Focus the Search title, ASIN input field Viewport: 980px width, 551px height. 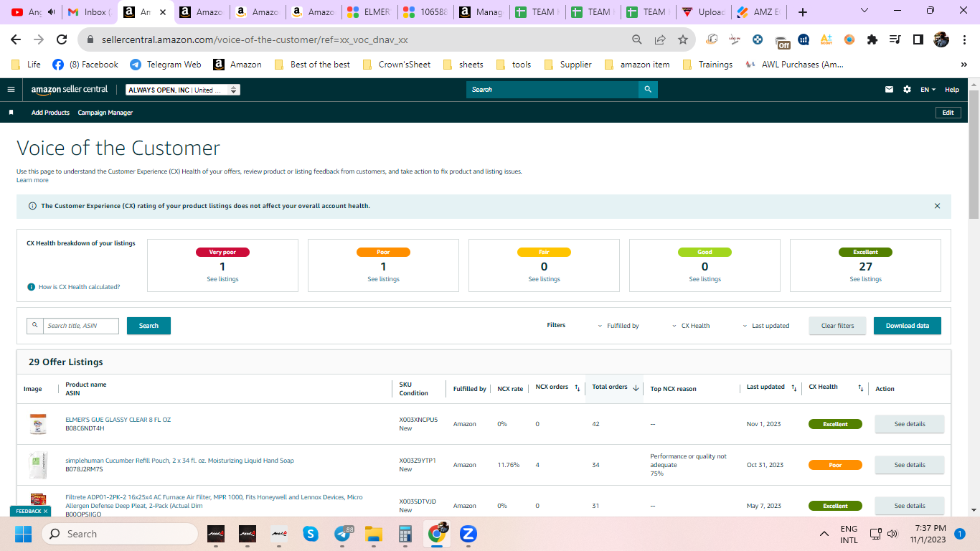81,326
